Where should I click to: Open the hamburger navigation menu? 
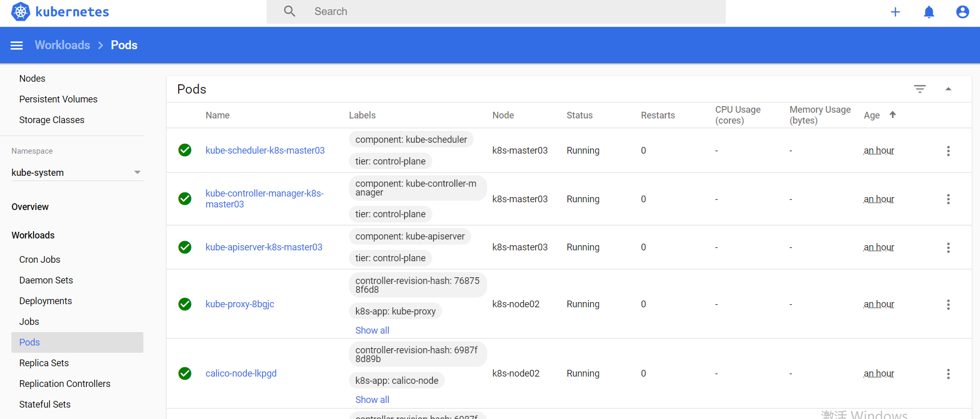pyautogui.click(x=17, y=46)
